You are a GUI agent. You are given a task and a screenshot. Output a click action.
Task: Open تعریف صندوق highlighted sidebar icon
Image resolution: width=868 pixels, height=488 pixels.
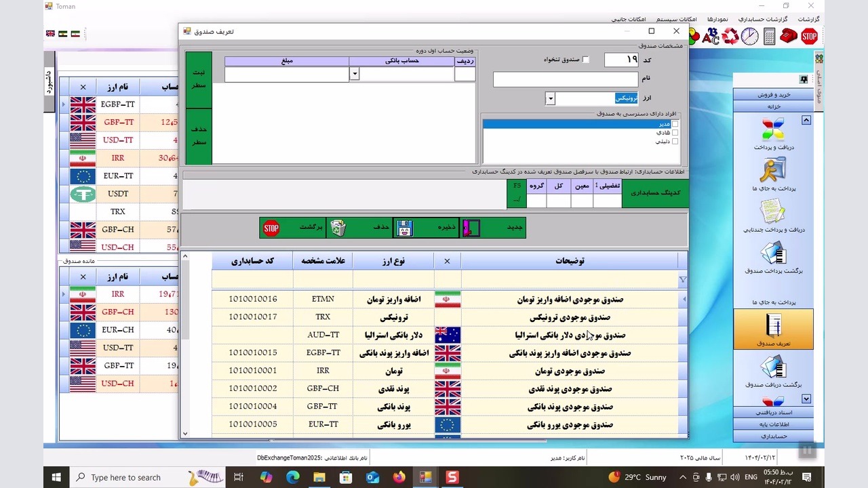773,329
